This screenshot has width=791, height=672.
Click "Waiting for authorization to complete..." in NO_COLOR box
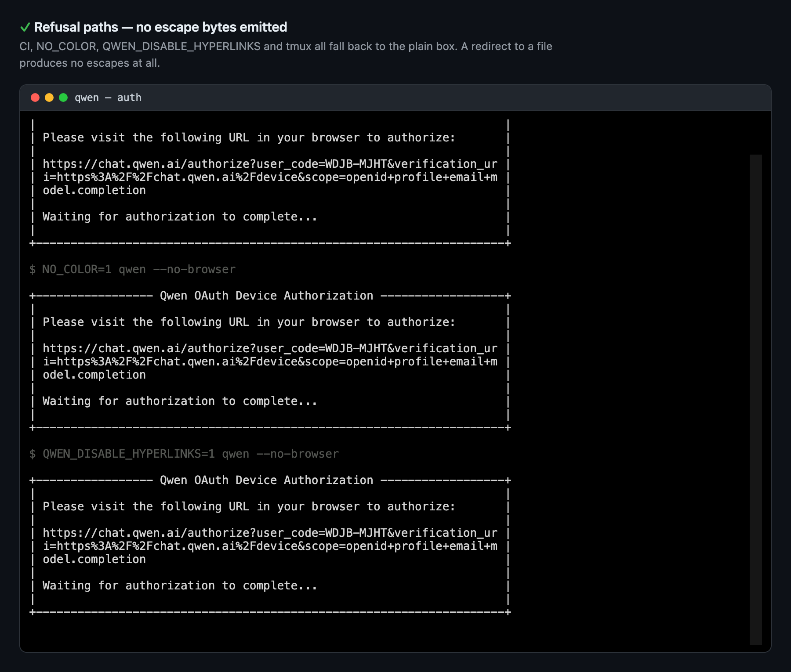coord(180,401)
